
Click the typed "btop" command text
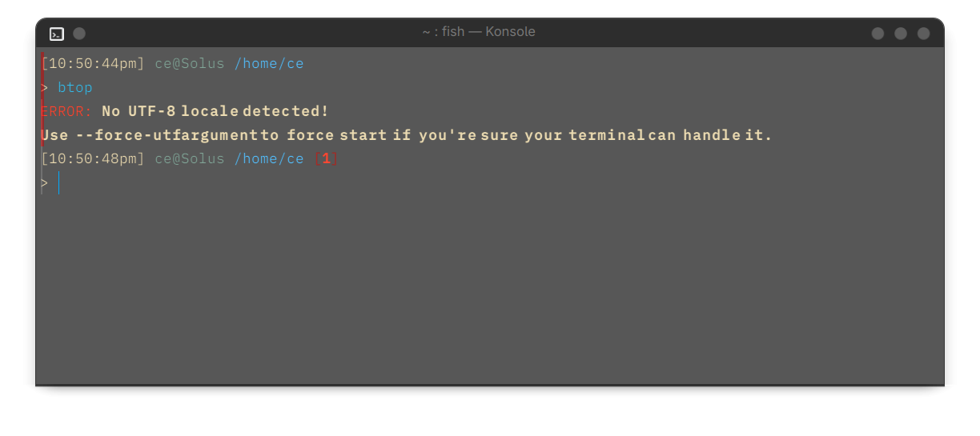point(75,87)
